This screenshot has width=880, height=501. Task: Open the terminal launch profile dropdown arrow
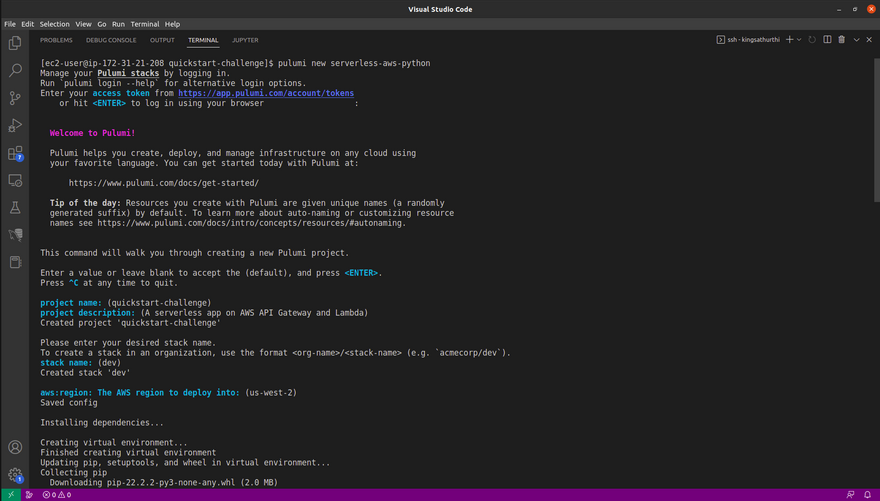coord(799,40)
